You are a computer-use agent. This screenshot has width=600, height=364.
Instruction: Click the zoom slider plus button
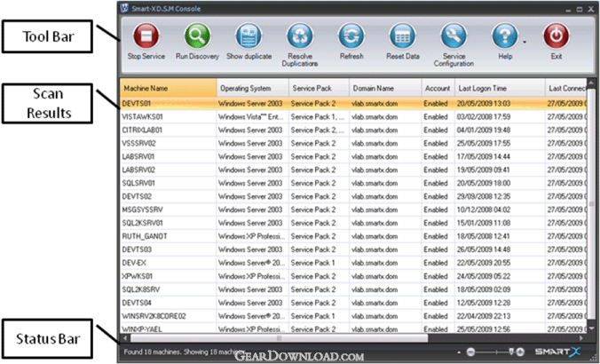[520, 352]
